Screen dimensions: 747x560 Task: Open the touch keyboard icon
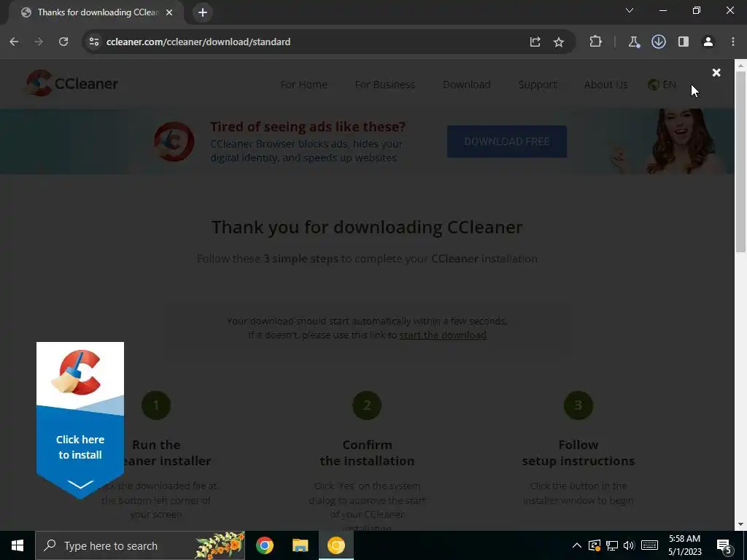649,545
